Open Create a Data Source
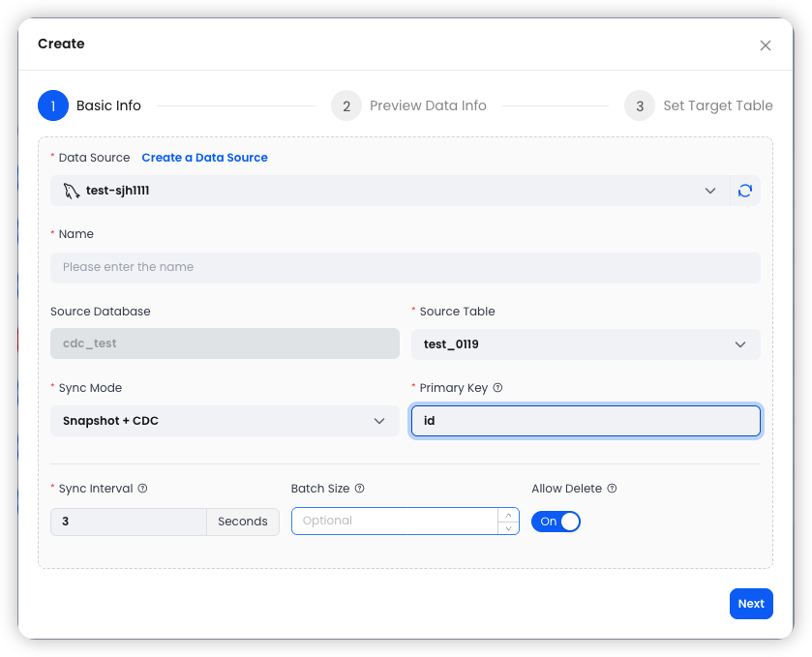This screenshot has height=657, width=812. coord(204,157)
